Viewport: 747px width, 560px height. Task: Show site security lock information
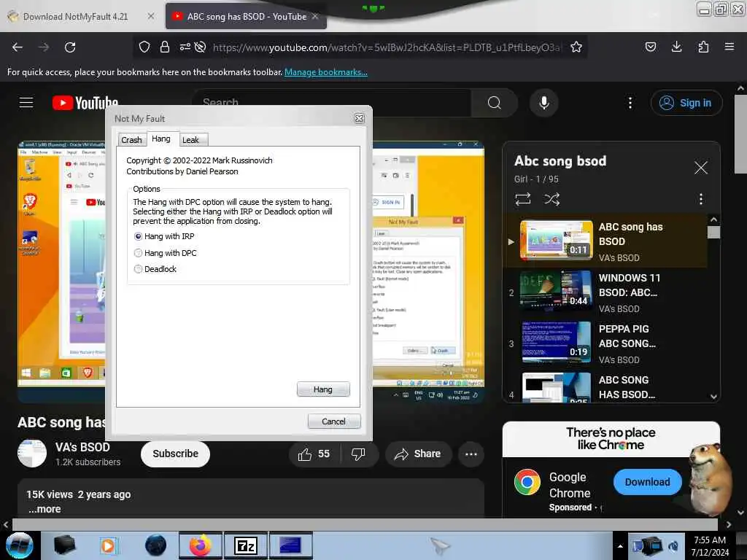tap(165, 47)
